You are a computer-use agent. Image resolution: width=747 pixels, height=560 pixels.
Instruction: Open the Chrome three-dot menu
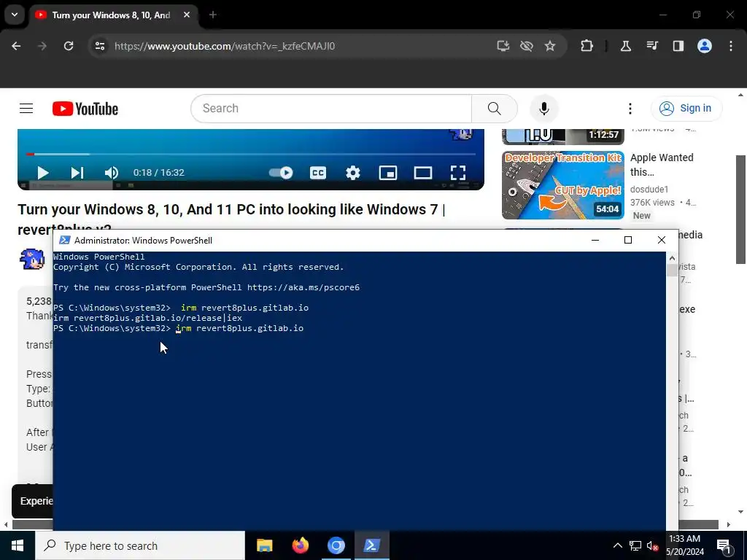(731, 46)
